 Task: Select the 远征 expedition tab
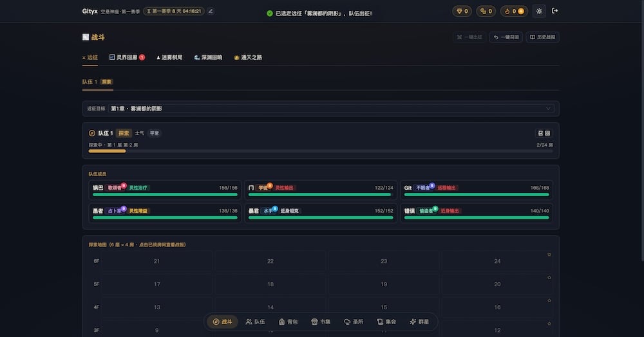tap(90, 57)
